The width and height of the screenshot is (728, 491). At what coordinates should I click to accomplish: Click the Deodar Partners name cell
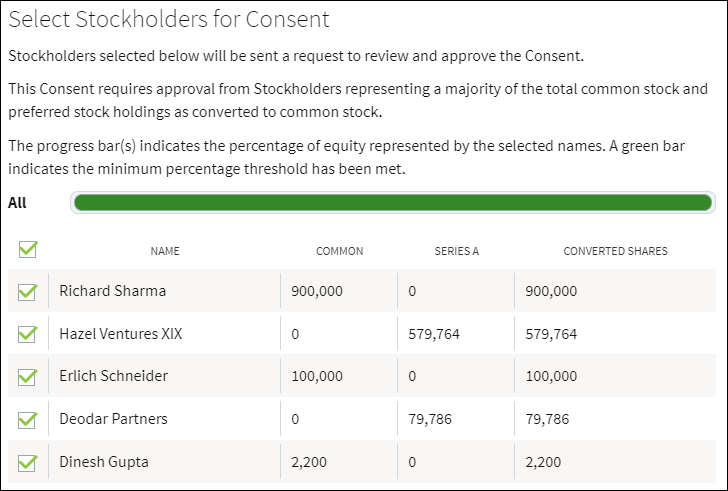pos(113,419)
